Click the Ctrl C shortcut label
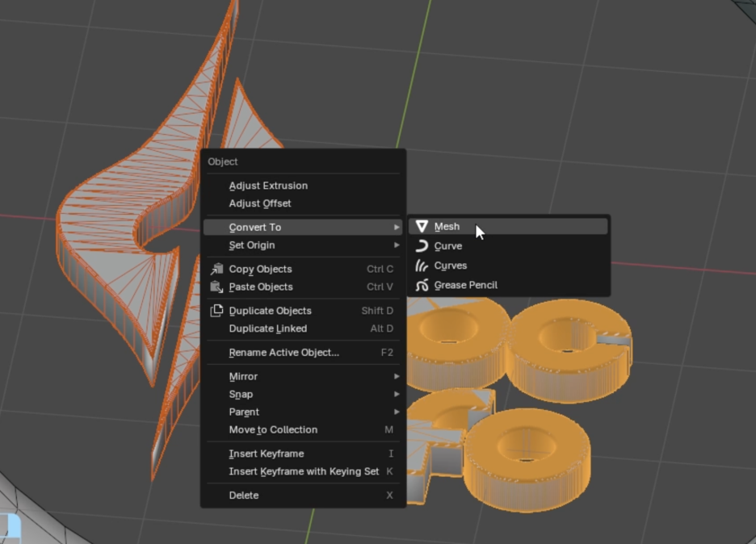Screen dimensions: 756x544 click(x=380, y=269)
